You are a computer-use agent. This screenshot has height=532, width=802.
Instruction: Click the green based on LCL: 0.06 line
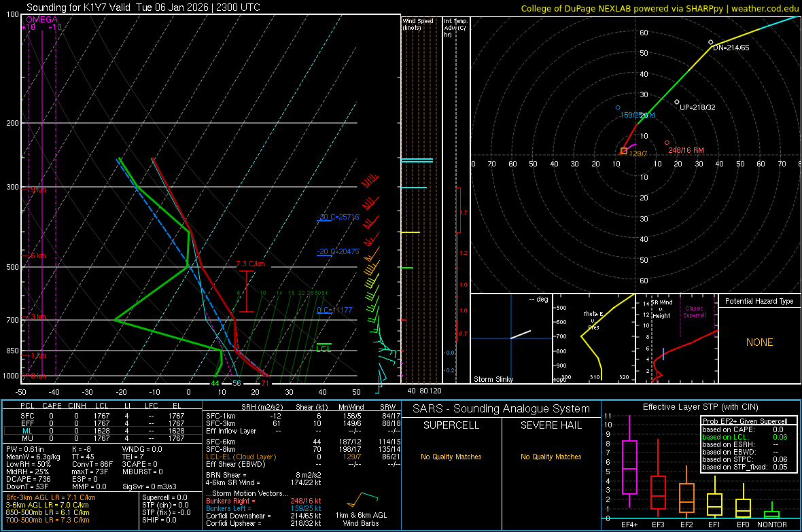pyautogui.click(x=745, y=437)
